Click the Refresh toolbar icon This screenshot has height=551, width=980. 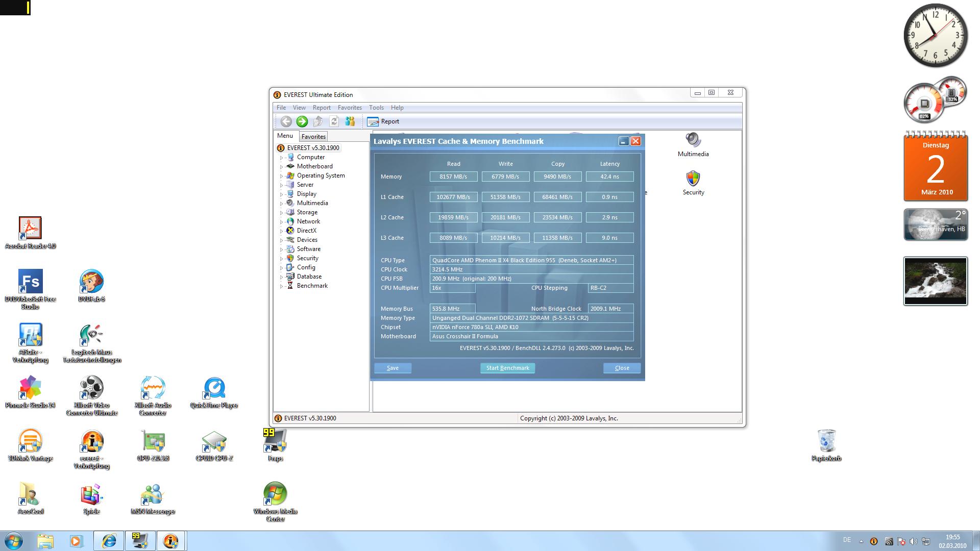click(x=334, y=121)
